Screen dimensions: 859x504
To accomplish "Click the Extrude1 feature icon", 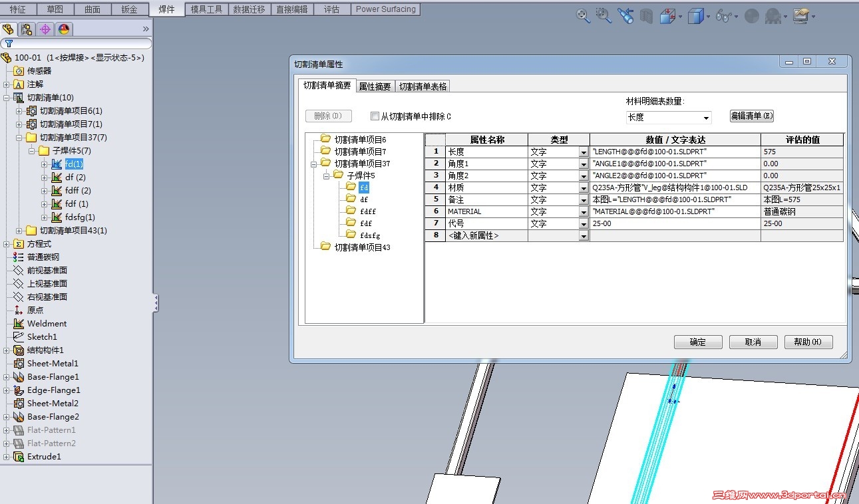I will coord(19,457).
